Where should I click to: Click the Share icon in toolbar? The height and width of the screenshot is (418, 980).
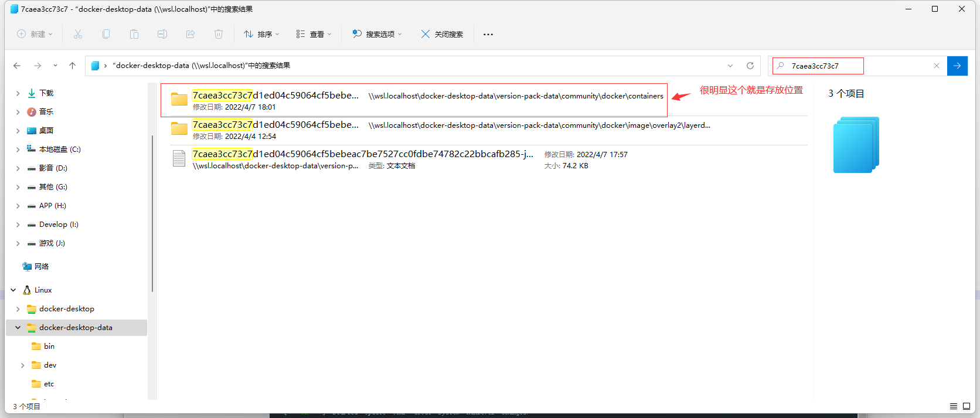pyautogui.click(x=190, y=34)
